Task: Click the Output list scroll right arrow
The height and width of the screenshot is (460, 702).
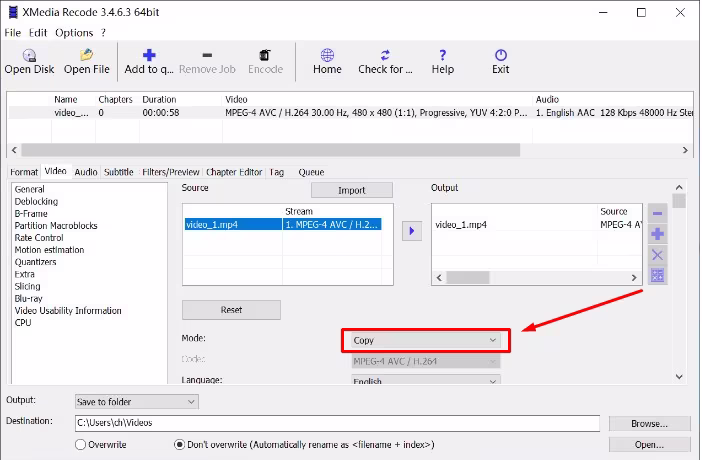Action: 634,278
